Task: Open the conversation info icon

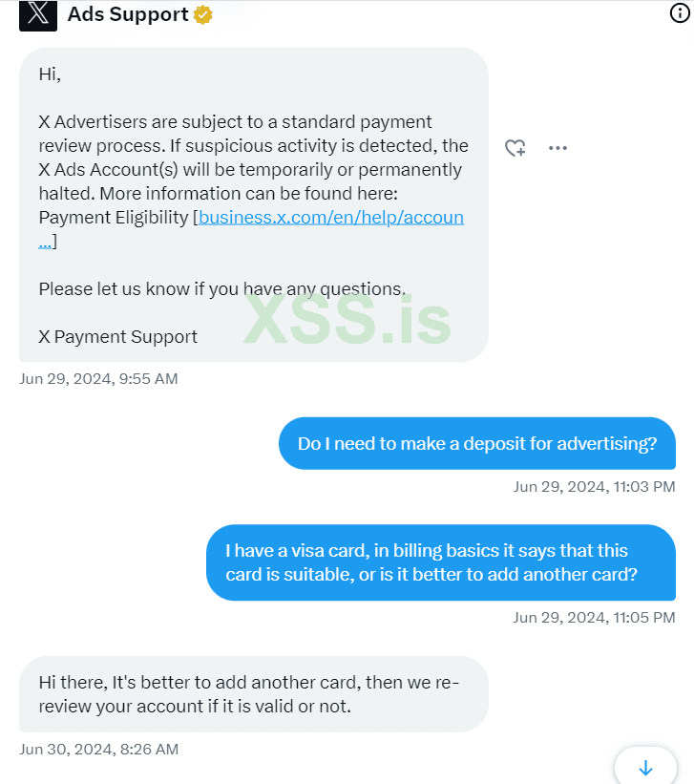Action: click(680, 13)
